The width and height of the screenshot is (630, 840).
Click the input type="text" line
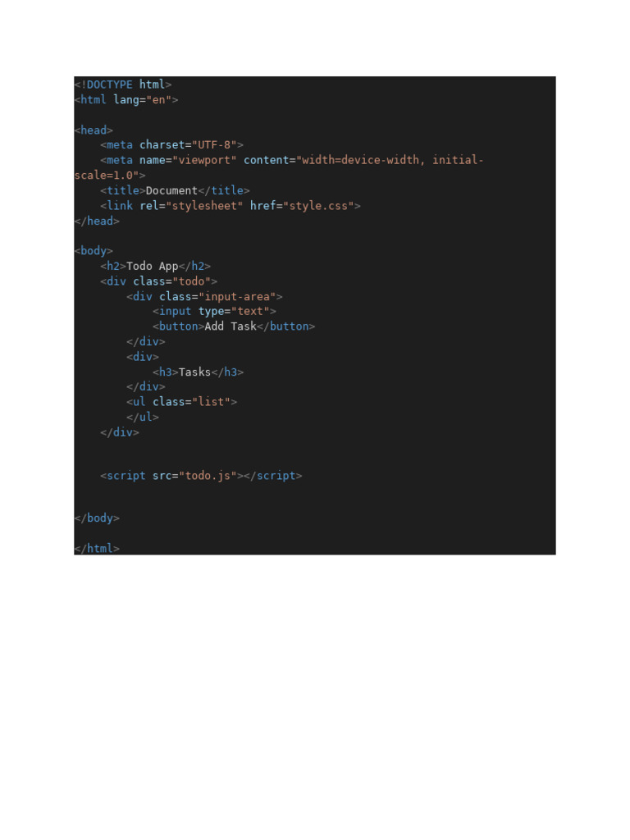coord(214,311)
